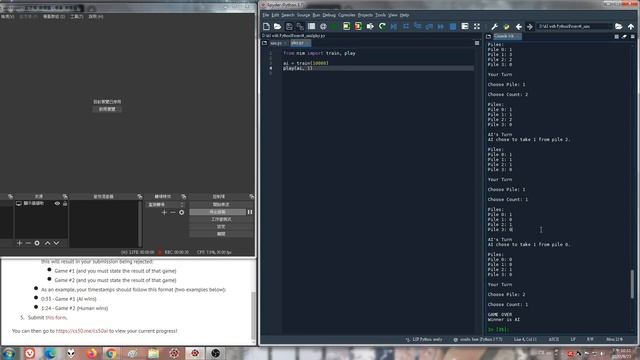640x360 pixels.
Task: Click the Save file icon in Spyder toolbar
Action: pyautogui.click(x=289, y=27)
